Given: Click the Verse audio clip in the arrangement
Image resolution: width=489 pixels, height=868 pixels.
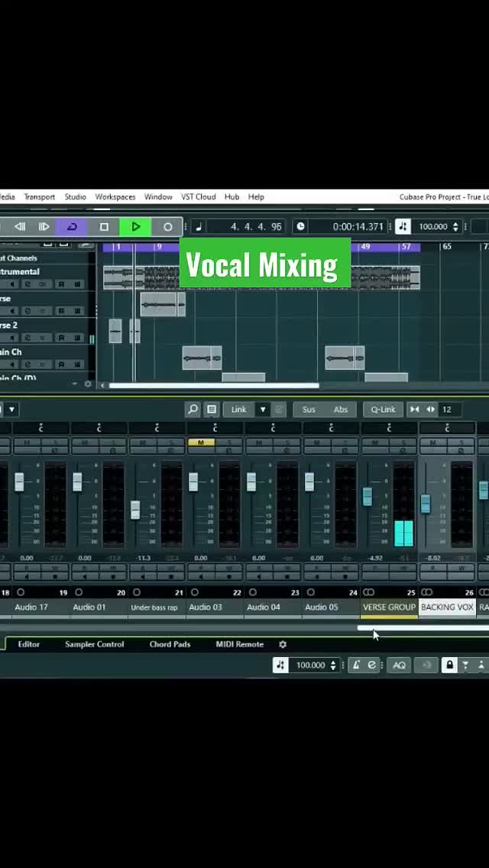Looking at the screenshot, I should click(162, 304).
